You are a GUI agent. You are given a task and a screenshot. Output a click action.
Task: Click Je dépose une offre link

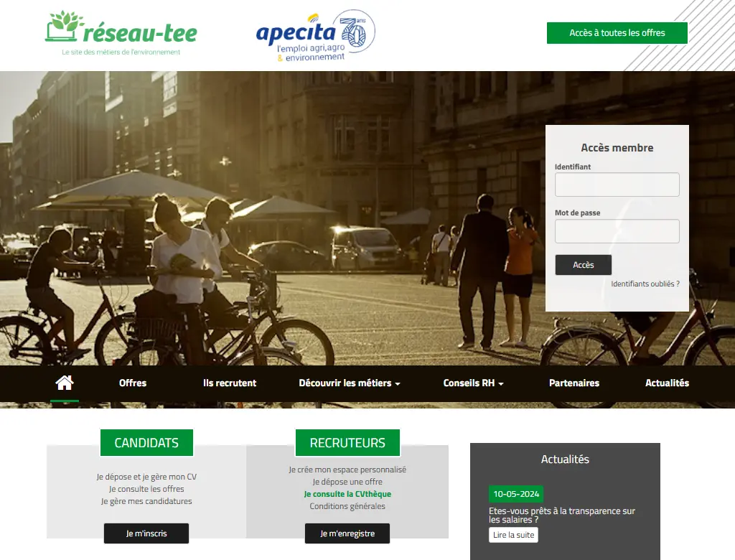pyautogui.click(x=347, y=481)
